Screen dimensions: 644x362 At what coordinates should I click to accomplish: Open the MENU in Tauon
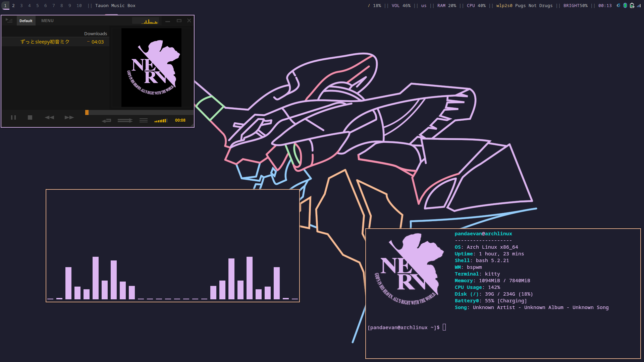(x=47, y=21)
